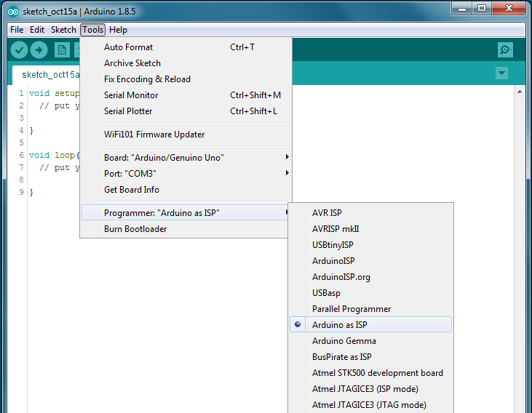Choose Atmel STK500 development board
532x413 pixels.
pos(371,373)
